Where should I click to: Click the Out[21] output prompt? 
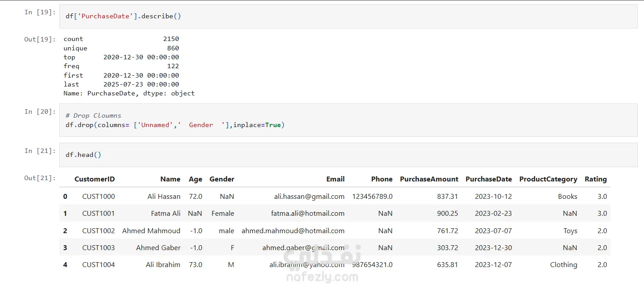40,178
